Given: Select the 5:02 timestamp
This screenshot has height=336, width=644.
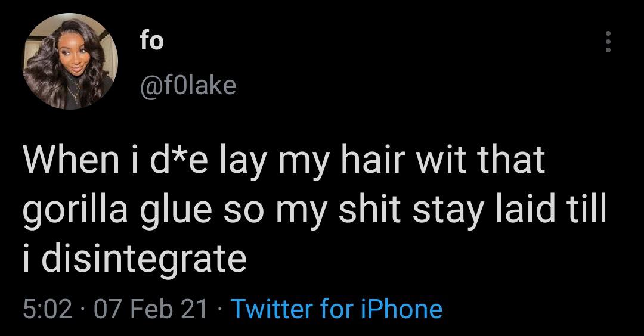Looking at the screenshot, I should pyautogui.click(x=48, y=309).
